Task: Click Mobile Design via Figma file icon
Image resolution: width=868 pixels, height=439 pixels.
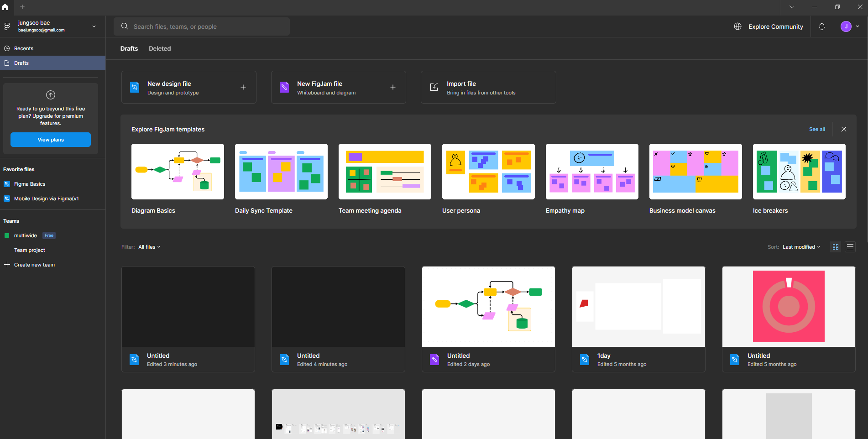Action: pyautogui.click(x=7, y=199)
